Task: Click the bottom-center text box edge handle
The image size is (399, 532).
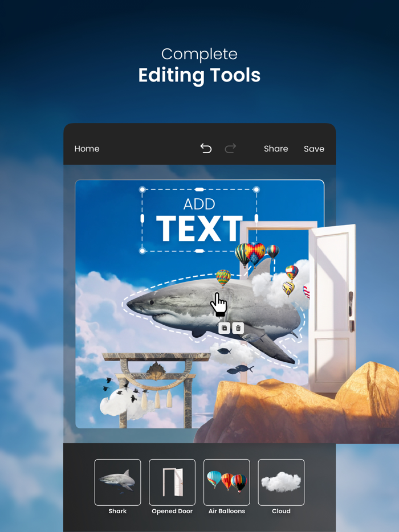Action: tap(199, 251)
